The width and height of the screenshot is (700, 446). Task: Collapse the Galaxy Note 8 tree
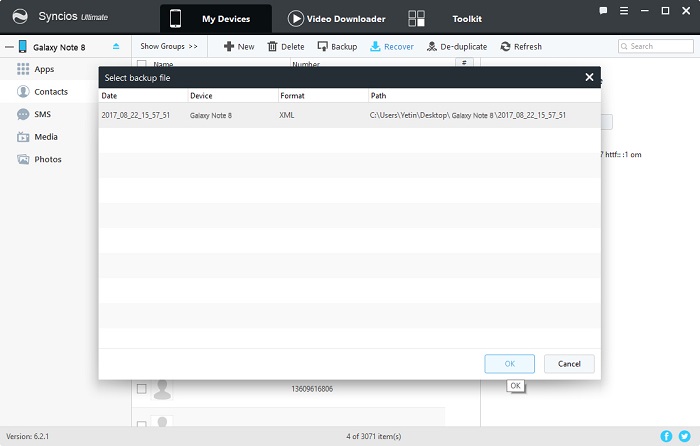coord(9,47)
